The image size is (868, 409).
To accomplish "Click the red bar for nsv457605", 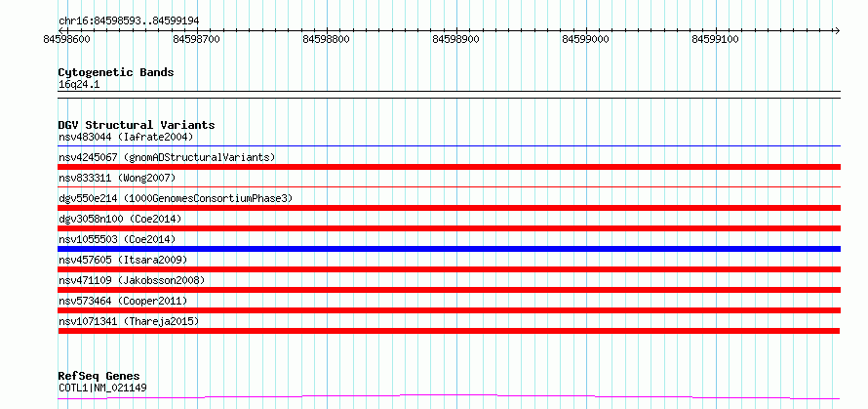I will (x=450, y=269).
